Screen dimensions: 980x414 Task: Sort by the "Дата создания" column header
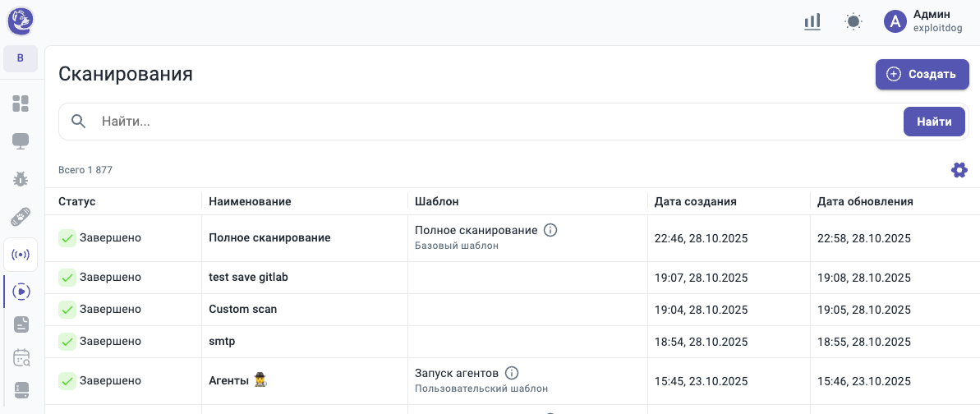point(695,201)
